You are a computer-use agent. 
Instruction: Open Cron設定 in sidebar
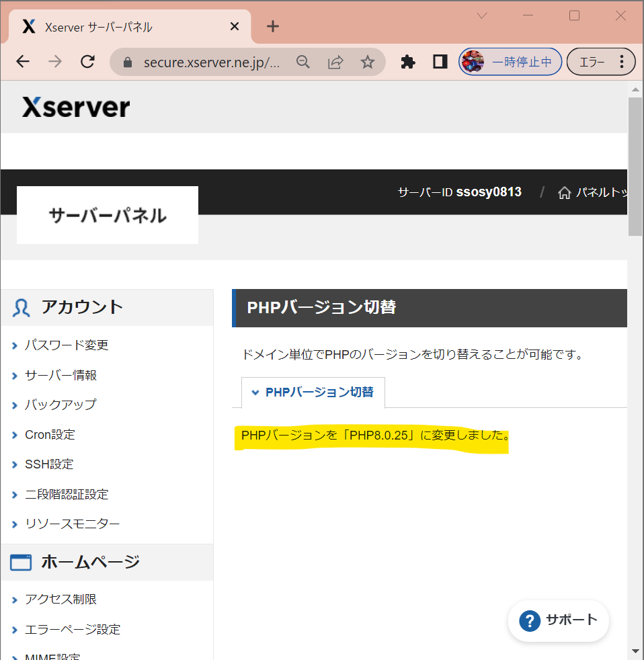[x=50, y=434]
